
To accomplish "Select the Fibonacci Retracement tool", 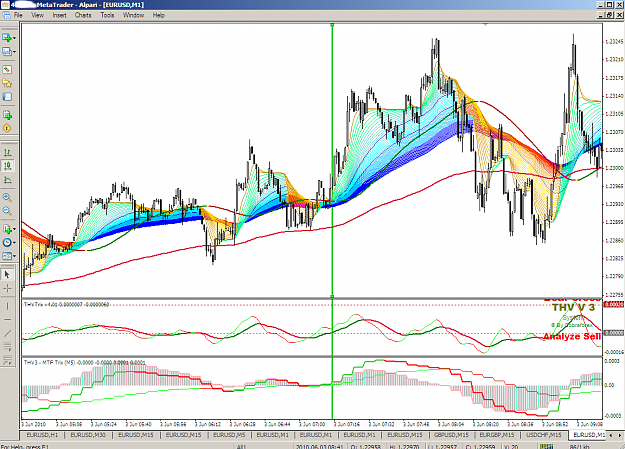I will [7, 360].
